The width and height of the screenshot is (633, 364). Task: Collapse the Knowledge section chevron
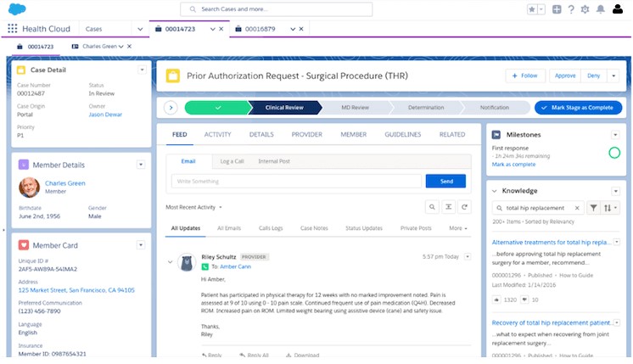pyautogui.click(x=495, y=191)
